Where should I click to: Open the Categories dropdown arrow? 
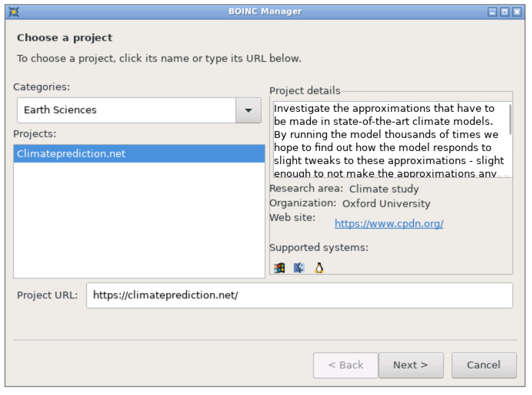click(x=248, y=110)
